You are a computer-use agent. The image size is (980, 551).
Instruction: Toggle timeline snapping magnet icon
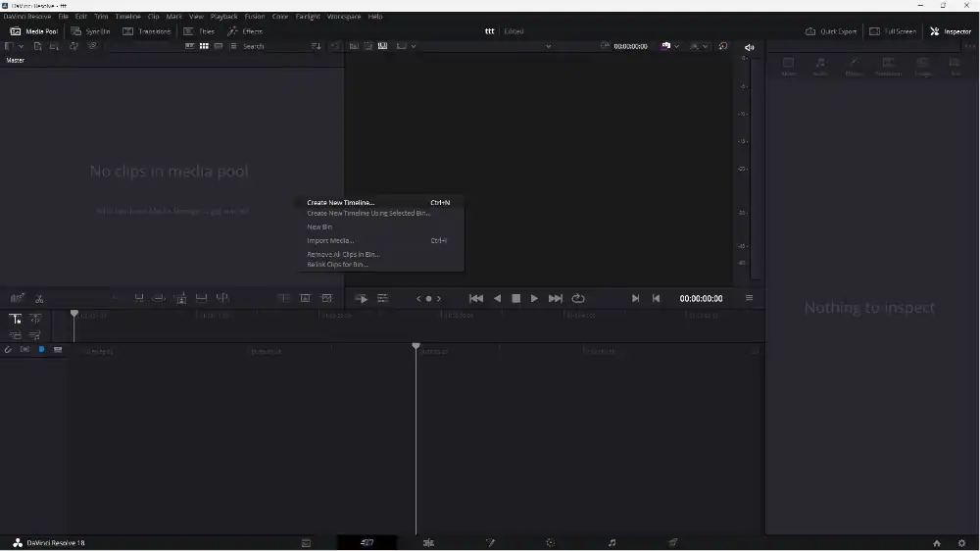(x=8, y=350)
